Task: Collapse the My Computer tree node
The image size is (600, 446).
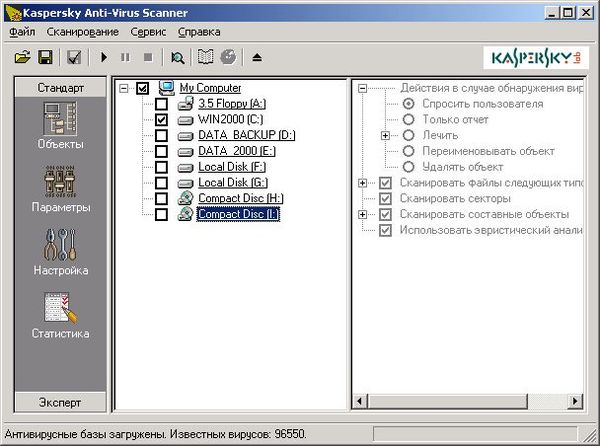Action: click(x=124, y=89)
